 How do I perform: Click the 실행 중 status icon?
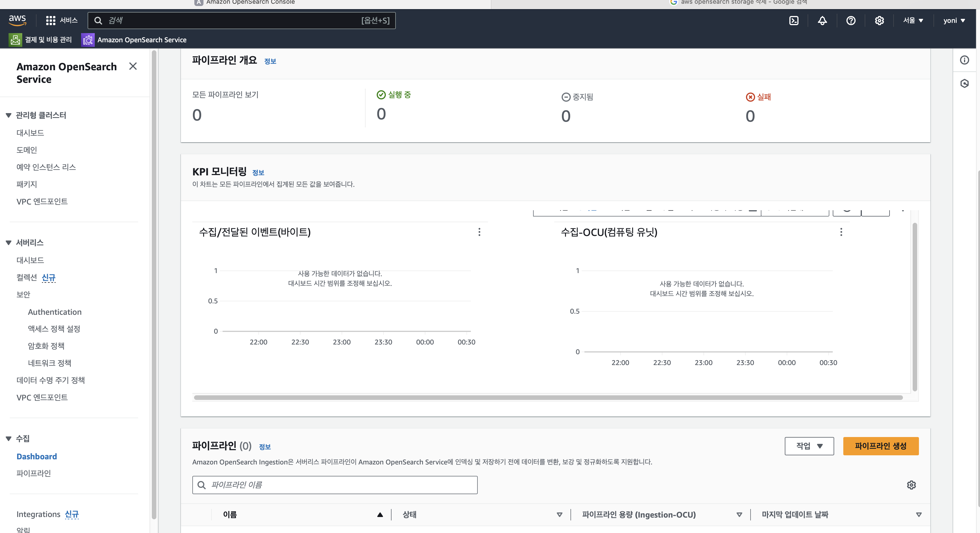[x=381, y=95]
